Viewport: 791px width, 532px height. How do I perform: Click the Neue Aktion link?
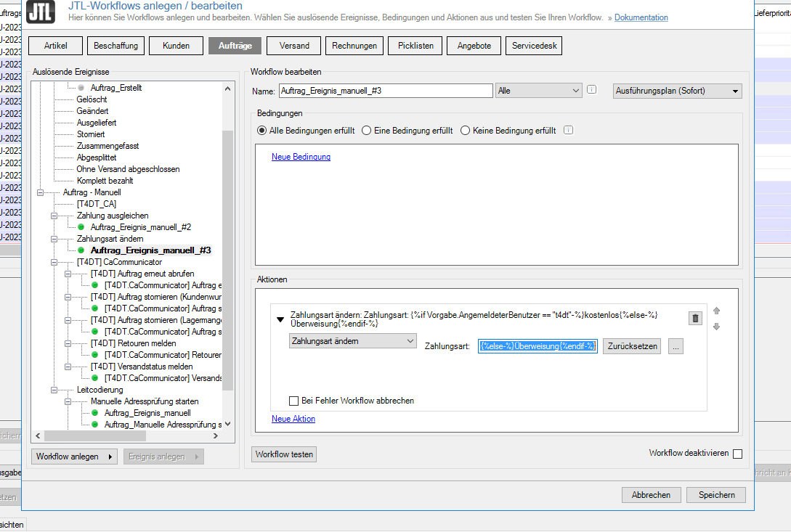(293, 419)
